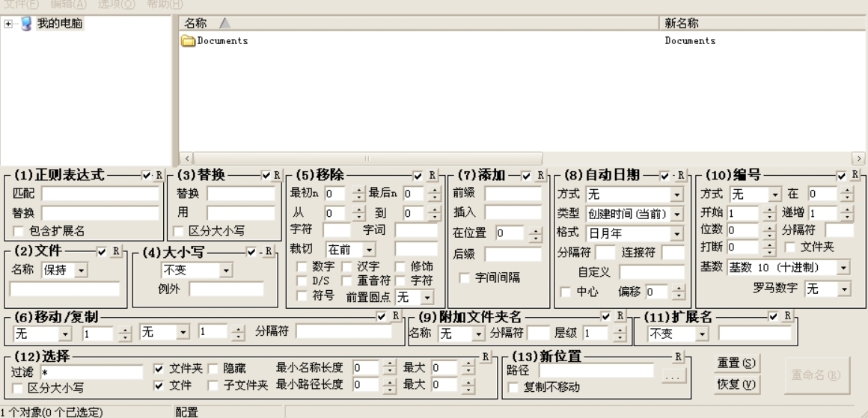Click the R reset button of 扩展名 group
868x418 pixels.
point(787,316)
